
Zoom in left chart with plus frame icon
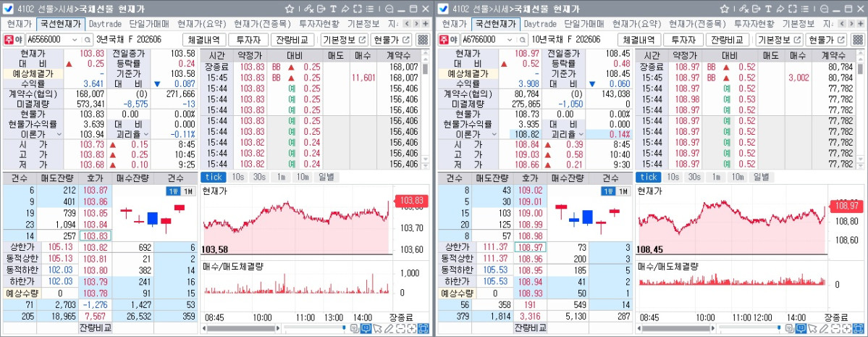[x=412, y=329]
